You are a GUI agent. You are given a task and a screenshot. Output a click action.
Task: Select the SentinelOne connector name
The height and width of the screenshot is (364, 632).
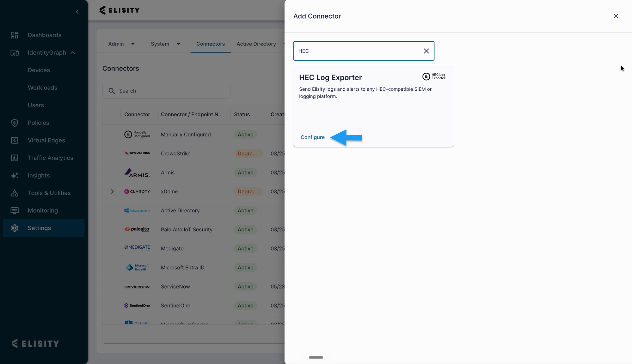tap(175, 306)
